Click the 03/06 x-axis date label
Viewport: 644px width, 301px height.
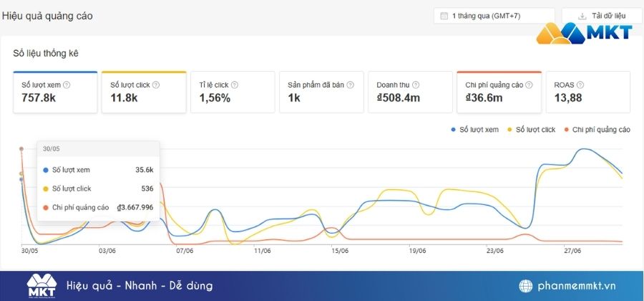pos(107,250)
